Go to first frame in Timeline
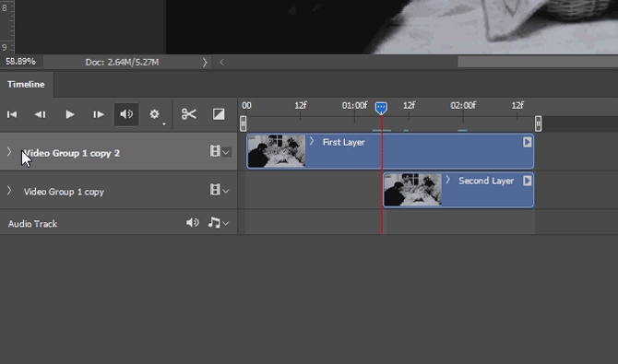 12,114
